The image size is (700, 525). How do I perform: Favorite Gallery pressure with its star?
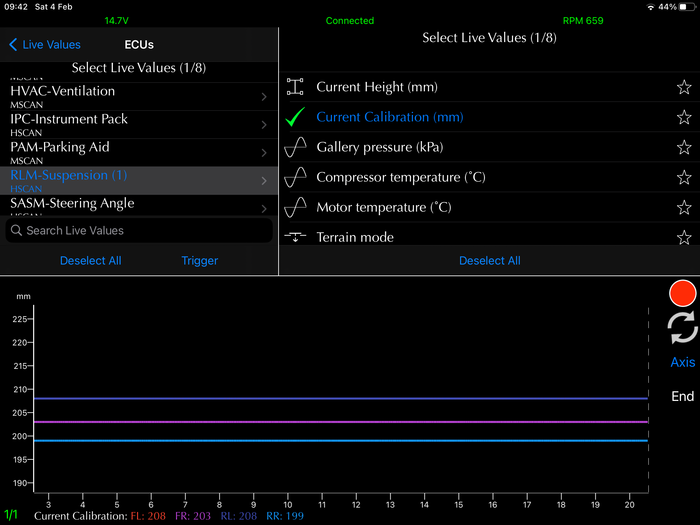pos(684,147)
